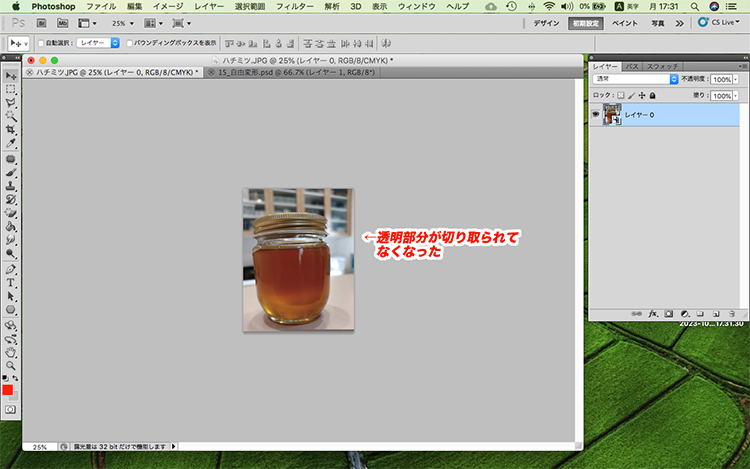Open the 選択範囲 menu

click(x=250, y=6)
